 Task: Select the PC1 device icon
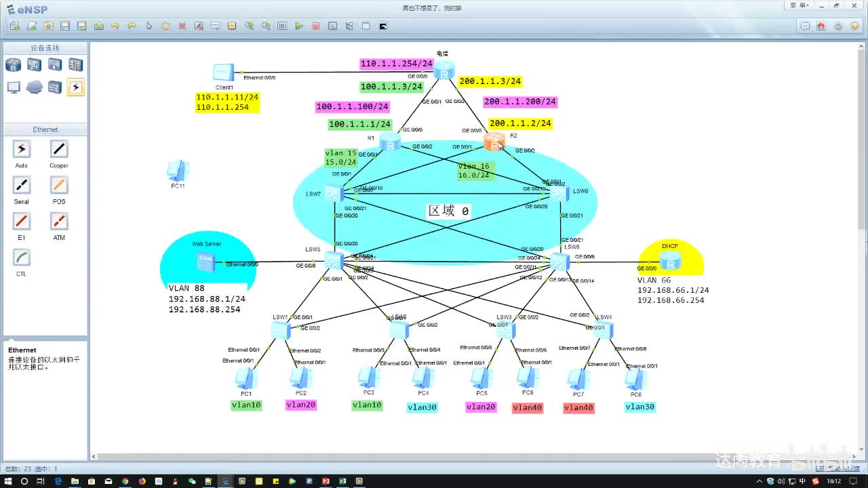point(245,378)
